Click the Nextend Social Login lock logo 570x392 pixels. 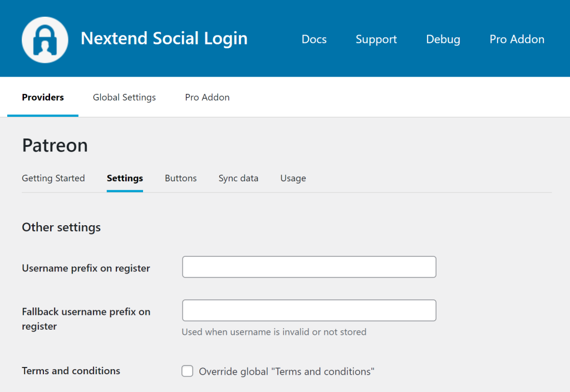coord(45,39)
